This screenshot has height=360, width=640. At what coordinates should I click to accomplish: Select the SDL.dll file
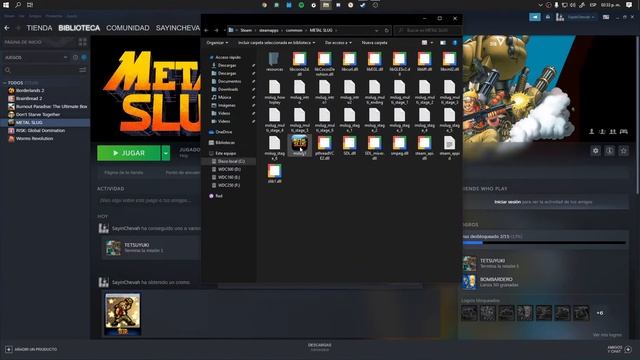[349, 146]
